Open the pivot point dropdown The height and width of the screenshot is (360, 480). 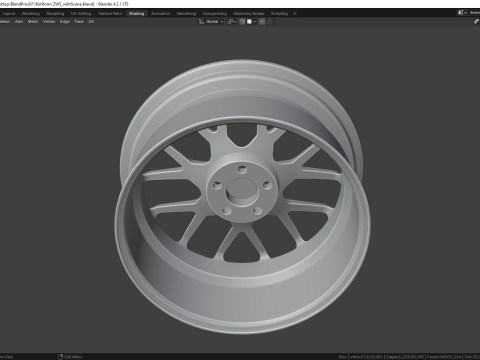[x=232, y=22]
